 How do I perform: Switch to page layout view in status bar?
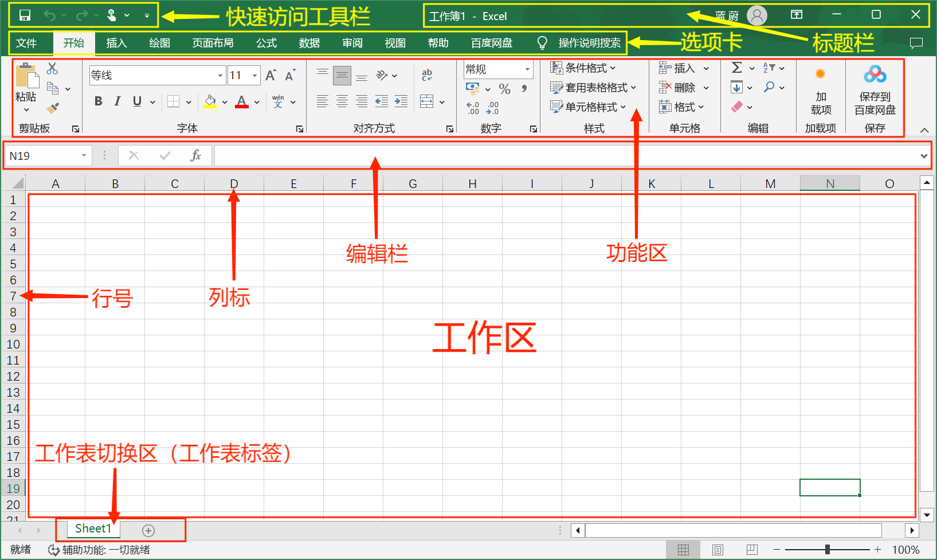pos(718,550)
